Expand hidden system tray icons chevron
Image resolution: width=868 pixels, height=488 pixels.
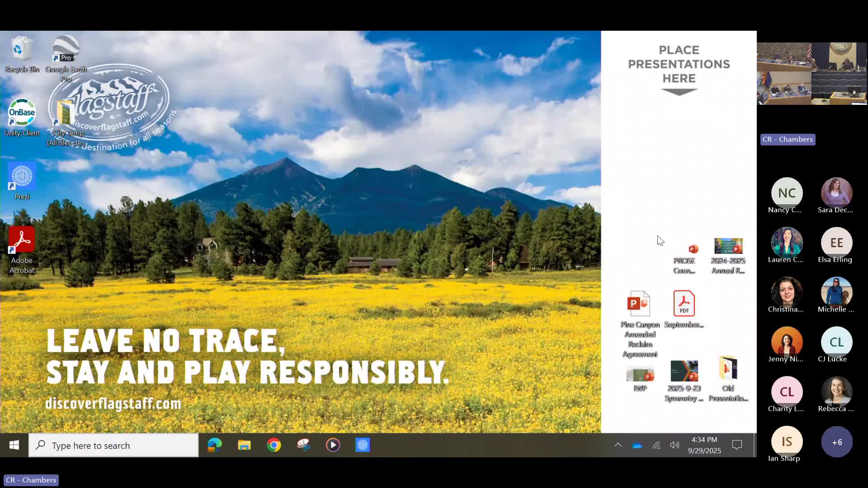pyautogui.click(x=618, y=445)
